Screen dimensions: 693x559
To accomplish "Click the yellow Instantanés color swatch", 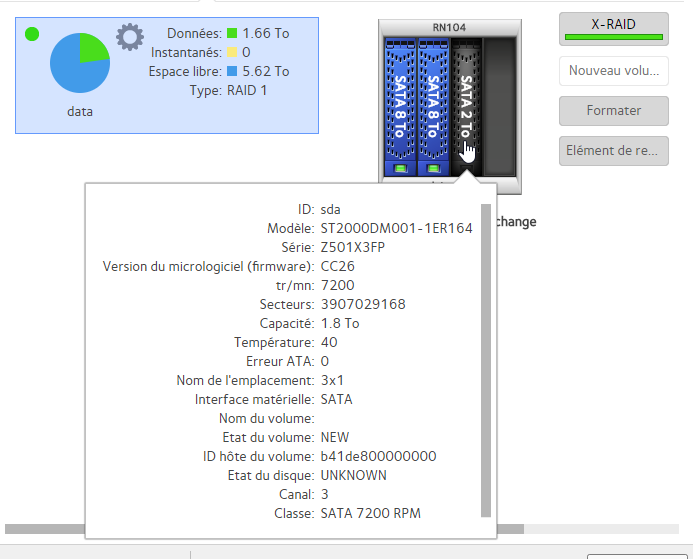I will click(x=232, y=52).
